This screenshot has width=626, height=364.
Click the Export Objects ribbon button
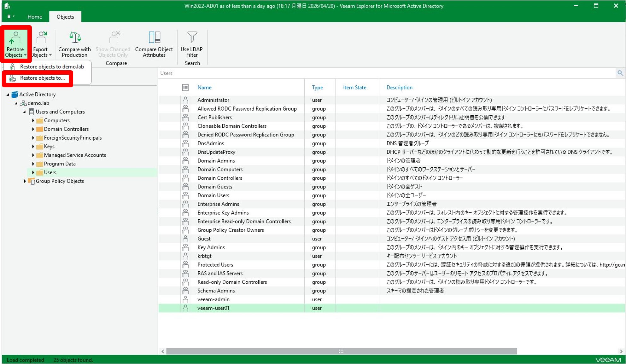tap(41, 44)
